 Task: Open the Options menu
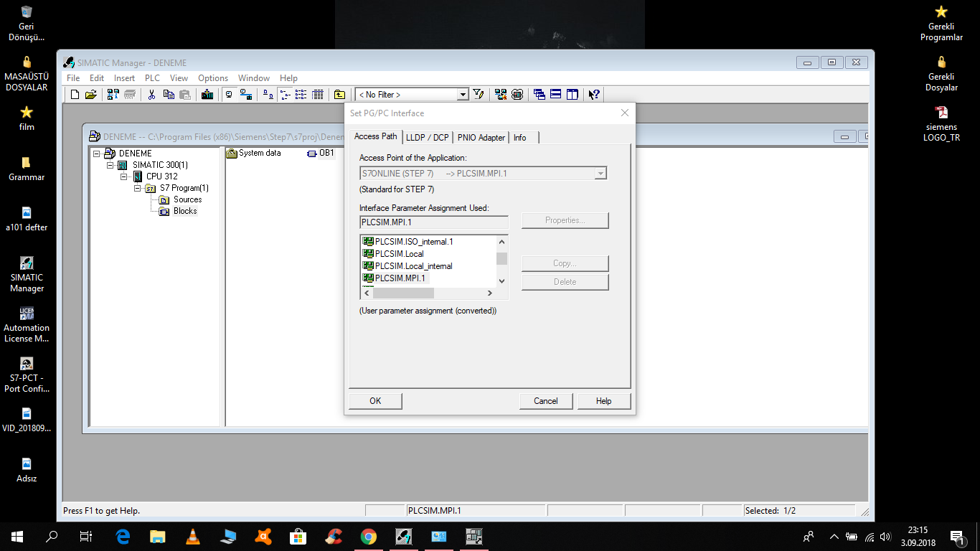coord(213,78)
